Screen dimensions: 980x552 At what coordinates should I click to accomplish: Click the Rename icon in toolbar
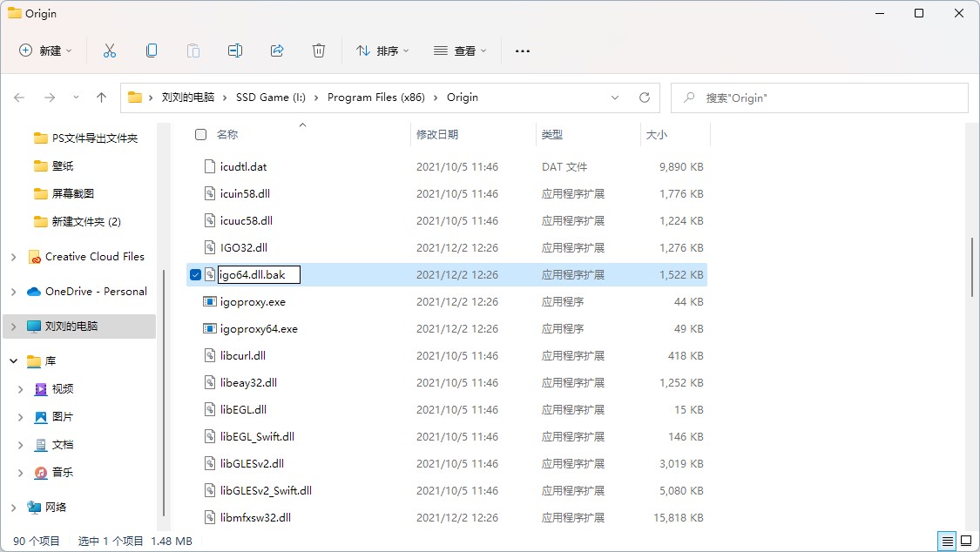pyautogui.click(x=235, y=50)
